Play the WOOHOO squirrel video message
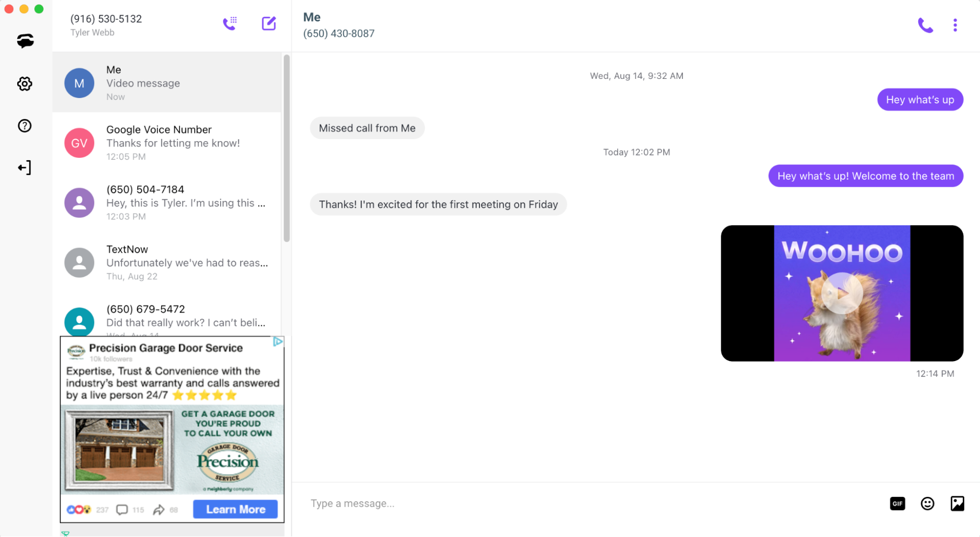The height and width of the screenshot is (537, 980). (x=841, y=293)
